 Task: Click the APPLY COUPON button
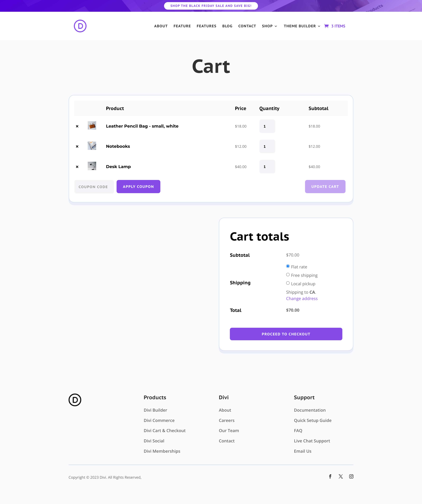(x=139, y=186)
